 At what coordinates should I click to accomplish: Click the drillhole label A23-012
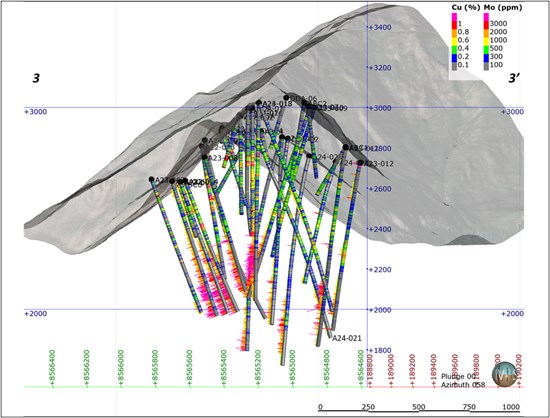pos(379,164)
